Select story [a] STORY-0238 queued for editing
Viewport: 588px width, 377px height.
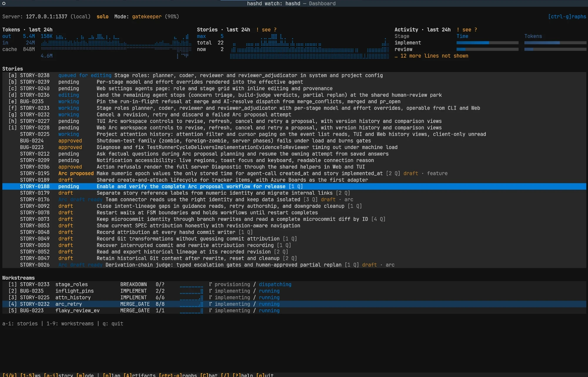point(294,76)
